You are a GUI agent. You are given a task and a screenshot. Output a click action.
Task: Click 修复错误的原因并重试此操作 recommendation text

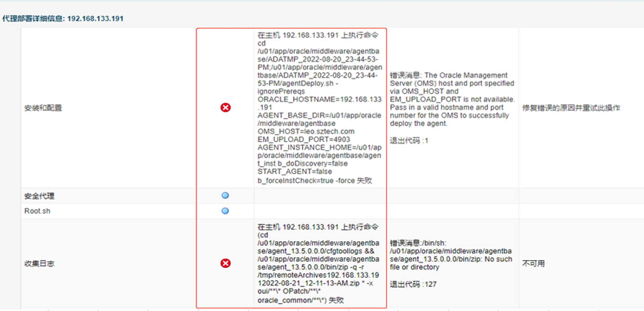pos(571,108)
